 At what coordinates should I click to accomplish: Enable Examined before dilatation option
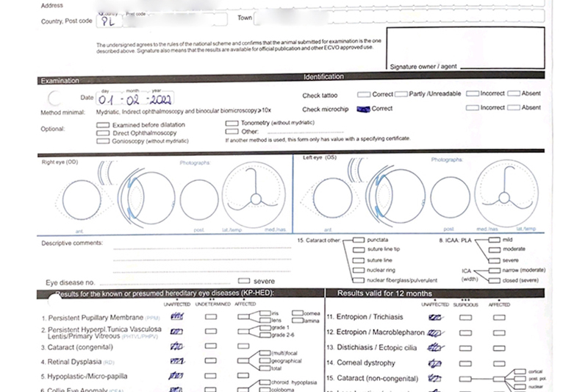pyautogui.click(x=103, y=125)
